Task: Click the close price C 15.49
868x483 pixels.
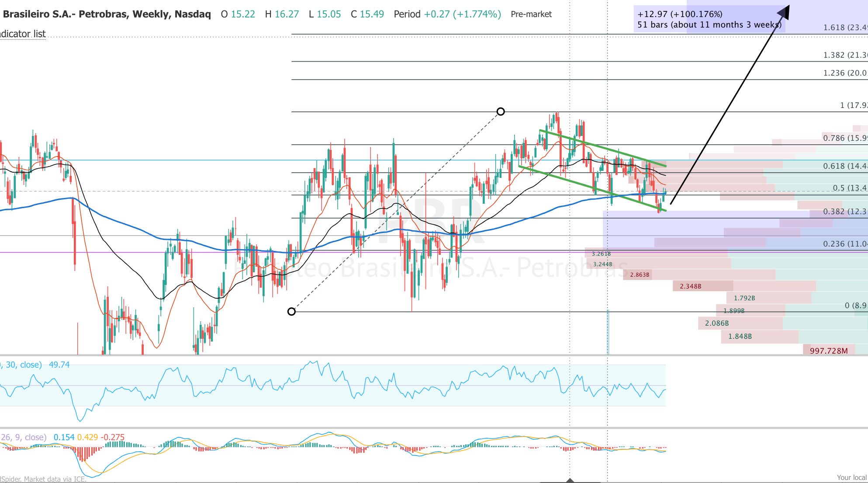Action: [x=367, y=14]
